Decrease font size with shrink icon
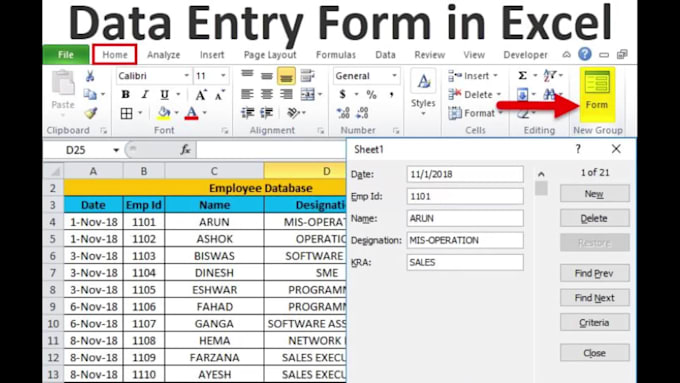 pyautogui.click(x=220, y=95)
